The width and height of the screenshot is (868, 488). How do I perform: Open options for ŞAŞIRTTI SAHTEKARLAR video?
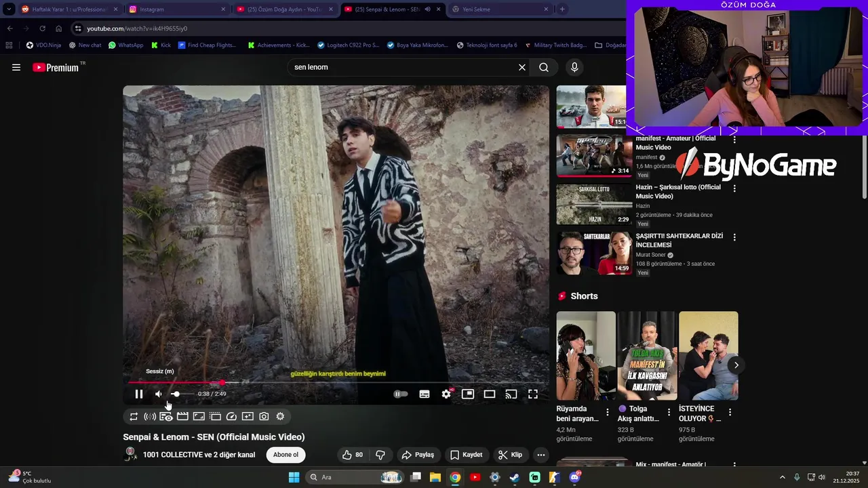[x=734, y=237]
